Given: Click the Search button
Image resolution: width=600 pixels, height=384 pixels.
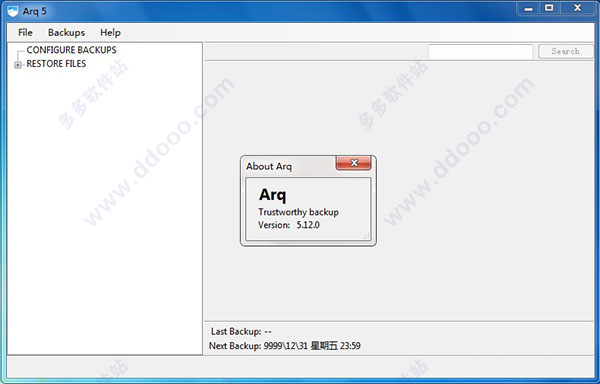Looking at the screenshot, I should tap(566, 51).
